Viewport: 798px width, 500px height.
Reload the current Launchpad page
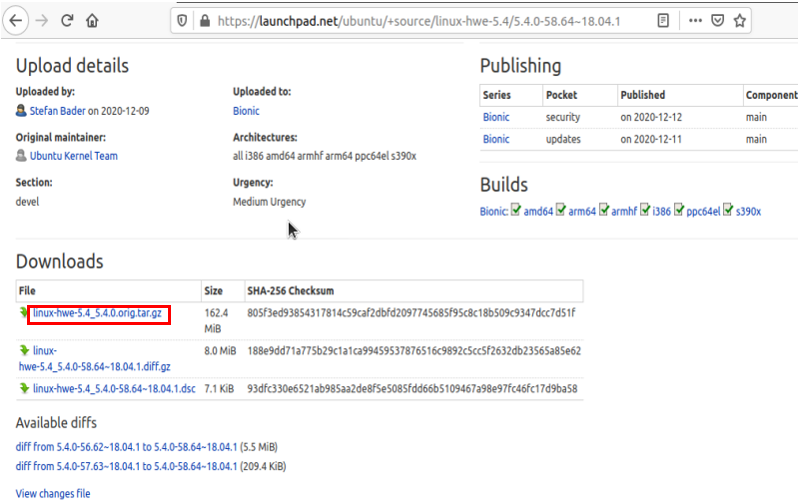[67, 21]
